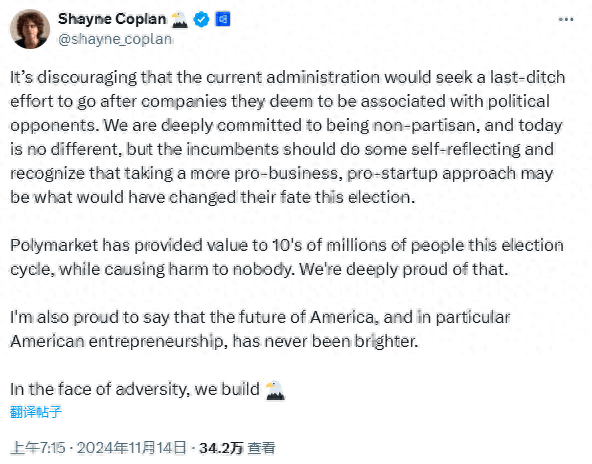The width and height of the screenshot is (592, 464).
Task: Open Shayne Coplan's profile avatar
Action: click(30, 29)
